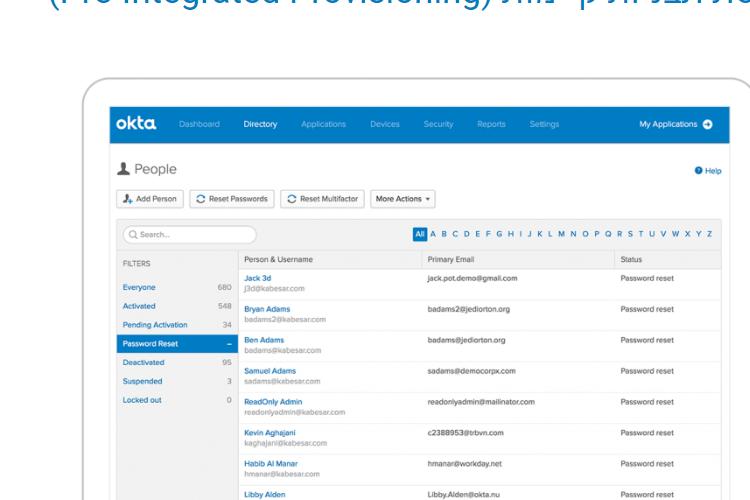The image size is (750, 500).
Task: Open the Ben Adams user profile
Action: point(264,340)
